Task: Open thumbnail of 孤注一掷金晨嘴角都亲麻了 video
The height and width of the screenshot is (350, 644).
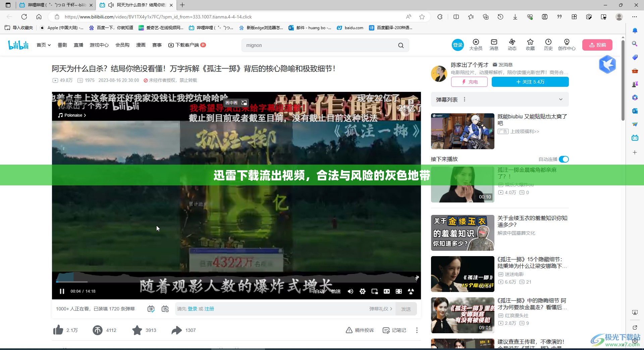Action: tap(463, 184)
